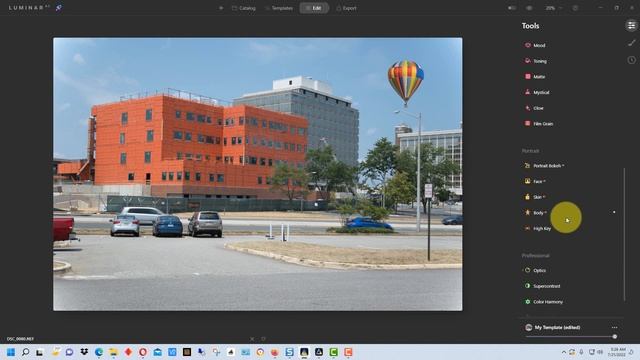Open Opera browser from the taskbar
This screenshot has width=640, height=360.
coord(143,352)
